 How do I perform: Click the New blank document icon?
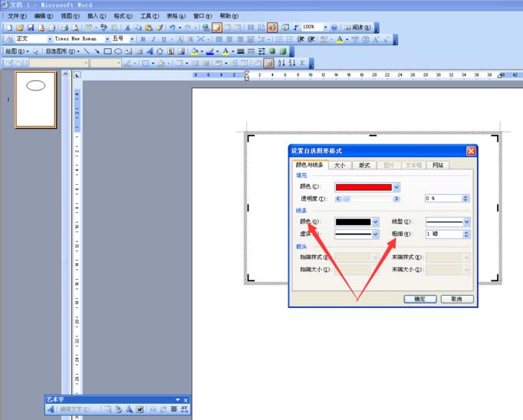[x=9, y=28]
